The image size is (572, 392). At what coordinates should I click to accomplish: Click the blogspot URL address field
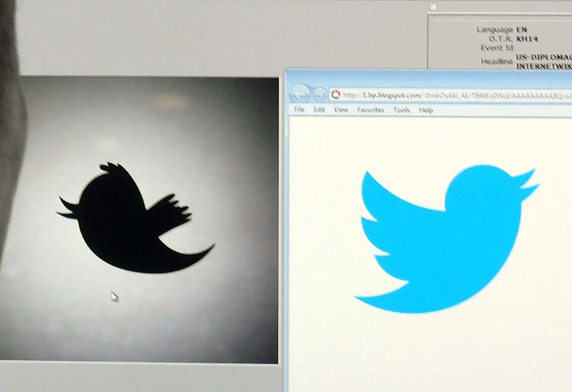(450, 95)
